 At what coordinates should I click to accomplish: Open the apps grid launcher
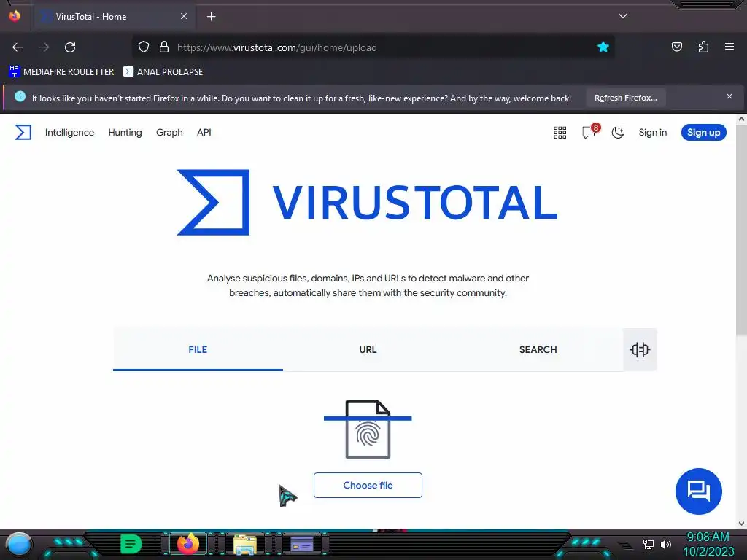(x=560, y=133)
